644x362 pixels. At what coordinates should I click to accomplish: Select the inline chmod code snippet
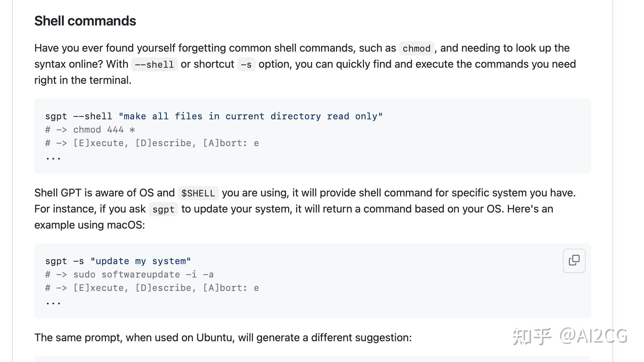416,48
